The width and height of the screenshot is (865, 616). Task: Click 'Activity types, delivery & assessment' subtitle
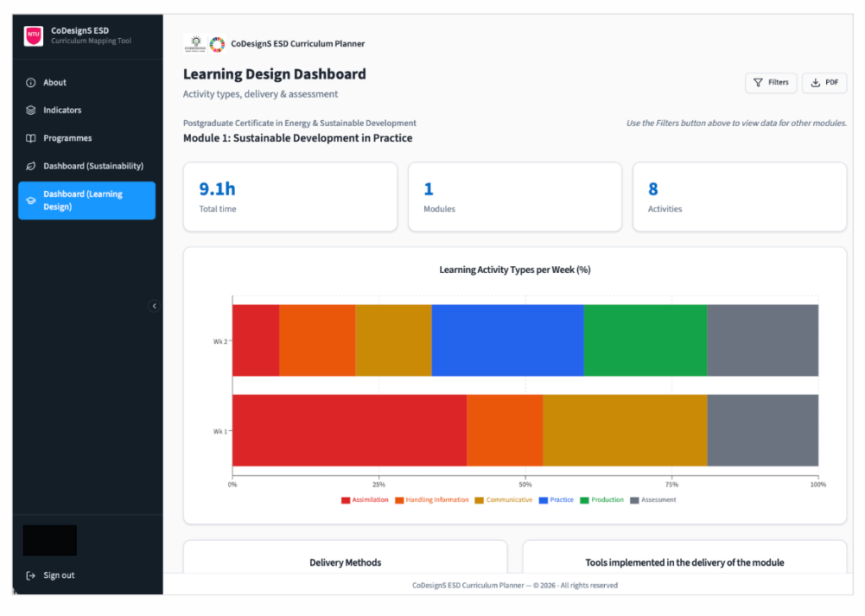pyautogui.click(x=260, y=95)
